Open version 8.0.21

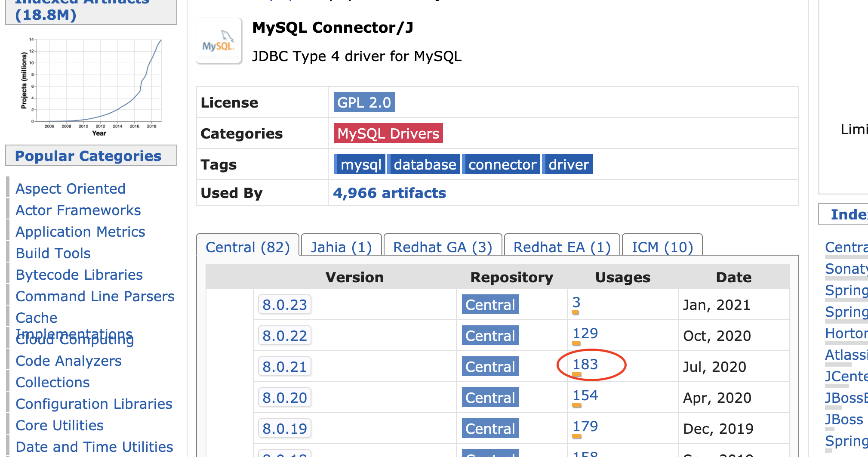[285, 367]
